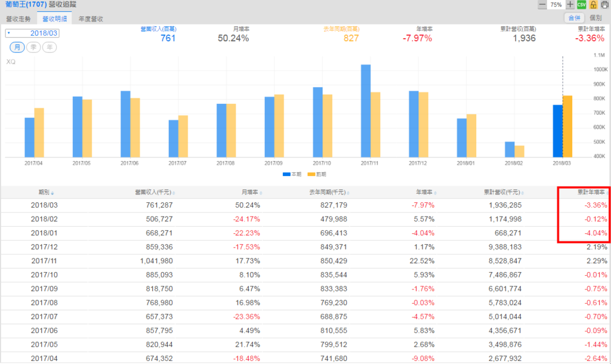Click the blue 2017/06 bar in the chart
The image size is (611, 364).
pos(125,124)
